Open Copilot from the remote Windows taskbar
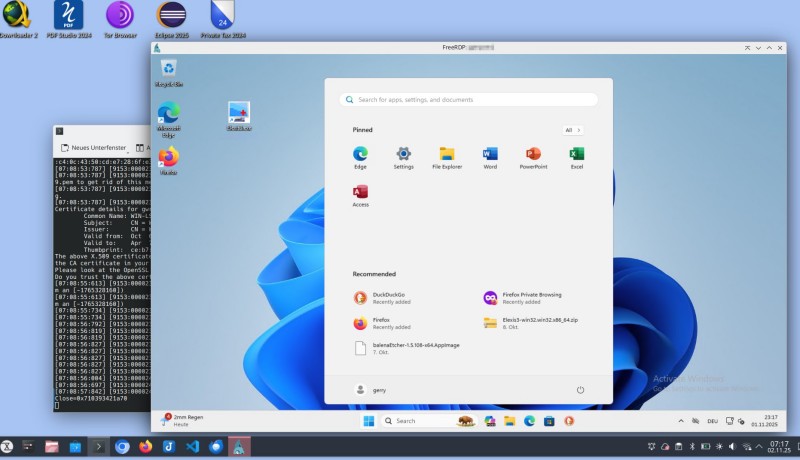This screenshot has width=800, height=460. (490, 421)
